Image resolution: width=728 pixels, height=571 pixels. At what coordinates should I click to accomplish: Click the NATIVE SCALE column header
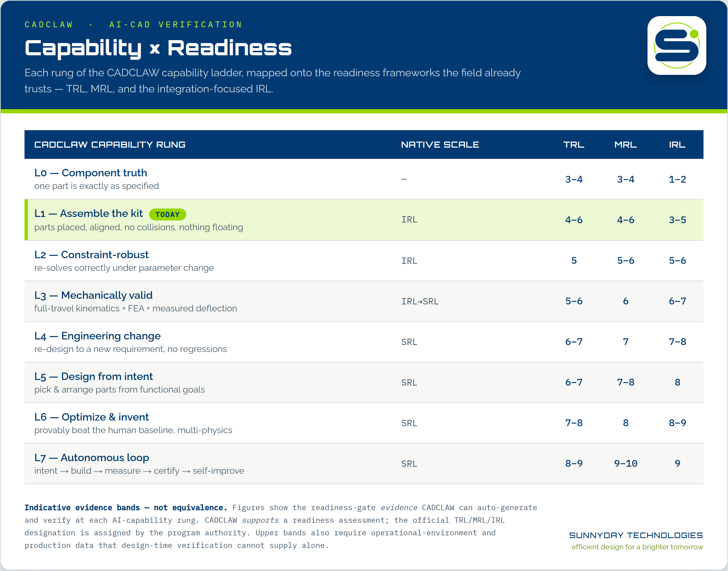click(440, 145)
